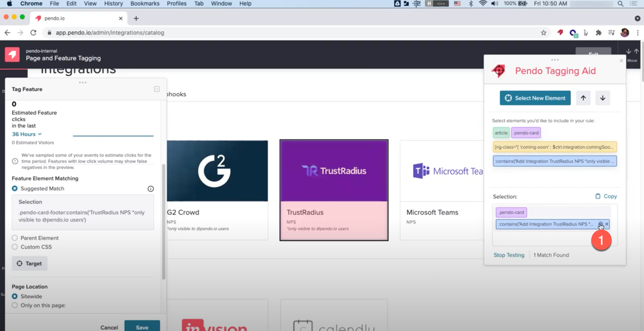Click the '1 Match Found' status text
Image resolution: width=644 pixels, height=331 pixels.
551,255
